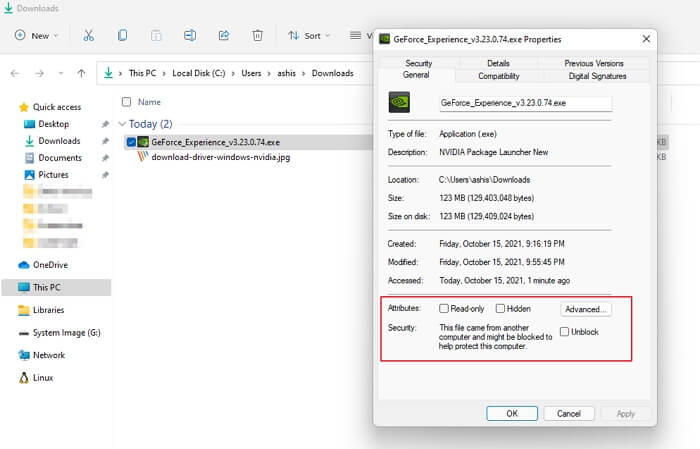
Task: Select download-driver-windows-nvidia.jpg file
Action: pos(221,157)
